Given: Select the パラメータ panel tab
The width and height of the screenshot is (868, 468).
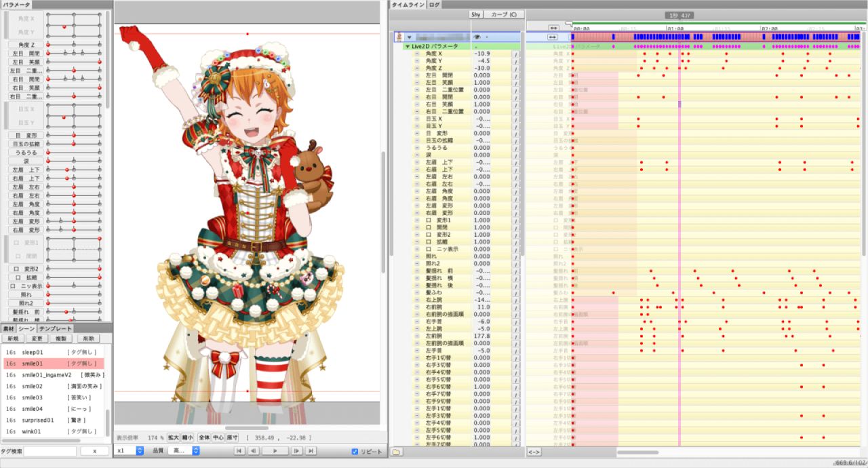Looking at the screenshot, I should click(16, 5).
